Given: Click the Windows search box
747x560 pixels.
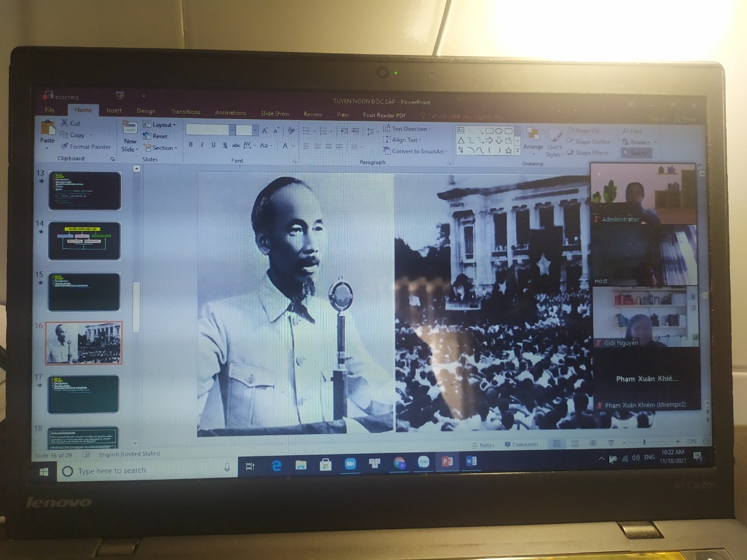Looking at the screenshot, I should 146,470.
